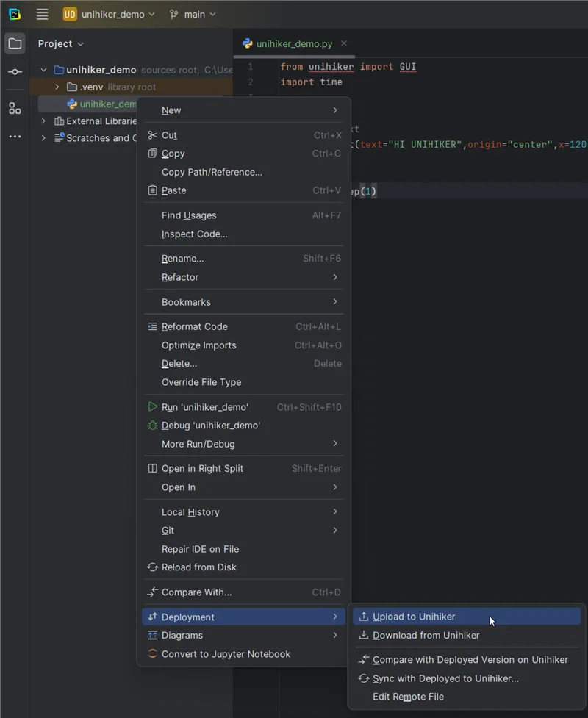
Task: Select unihiker_demo.py in the project tree
Action: 101,104
